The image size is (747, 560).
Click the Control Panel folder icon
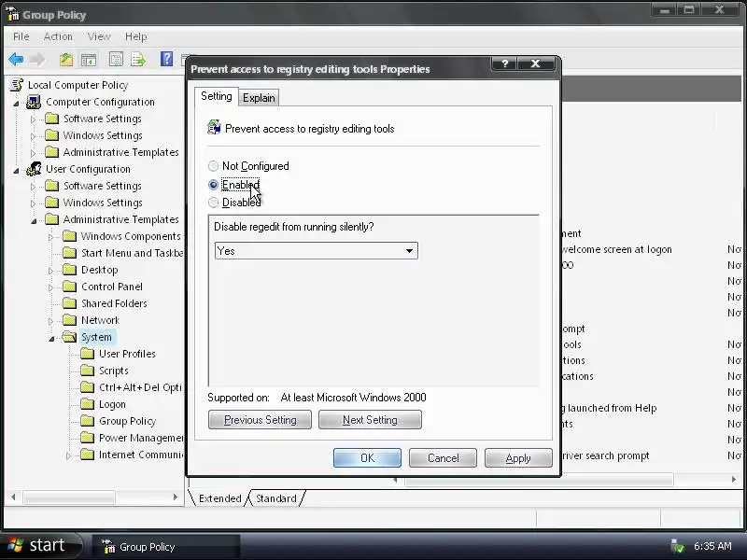[x=69, y=287]
